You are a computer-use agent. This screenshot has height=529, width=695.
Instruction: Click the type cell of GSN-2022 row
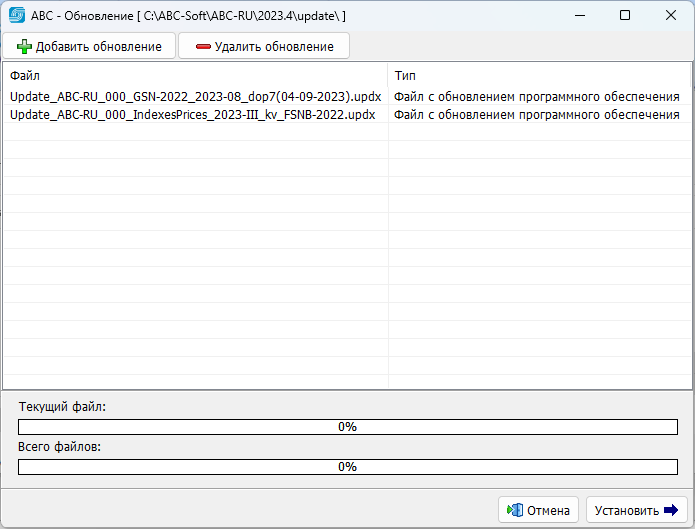click(539, 97)
